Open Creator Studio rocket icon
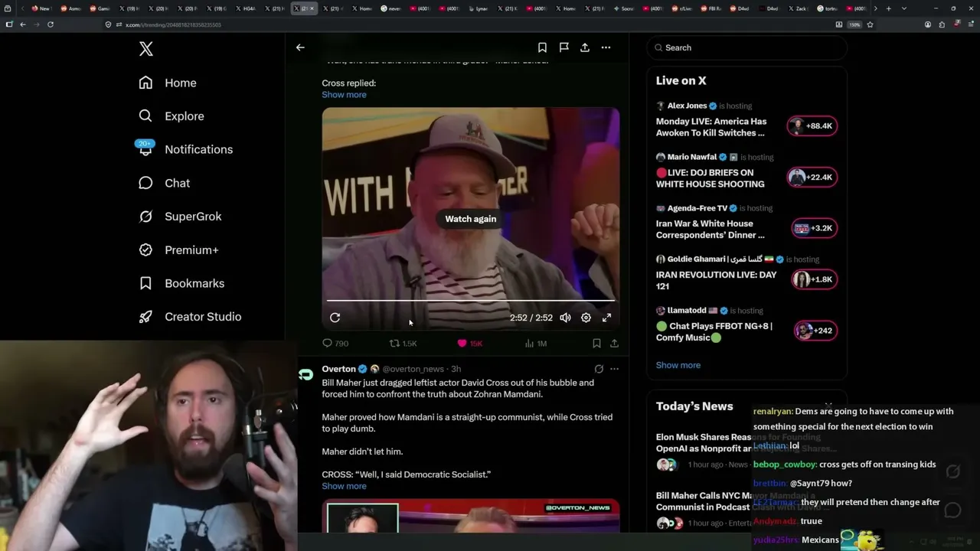The width and height of the screenshot is (980, 551). pyautogui.click(x=145, y=317)
